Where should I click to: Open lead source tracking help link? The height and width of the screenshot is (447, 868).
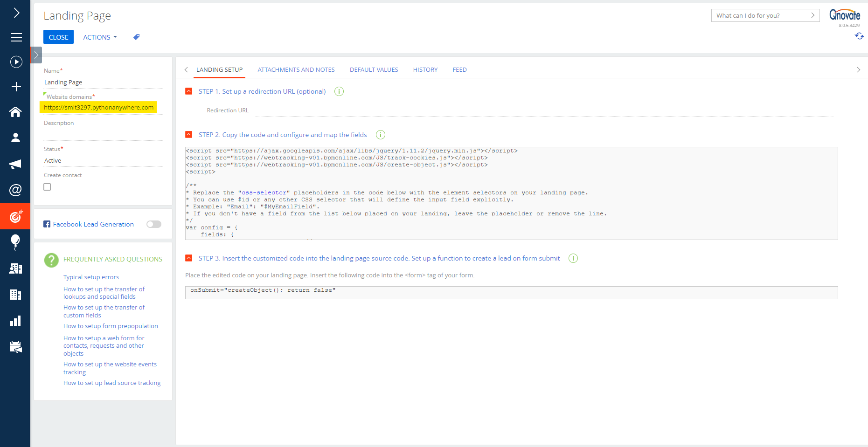coord(112,383)
